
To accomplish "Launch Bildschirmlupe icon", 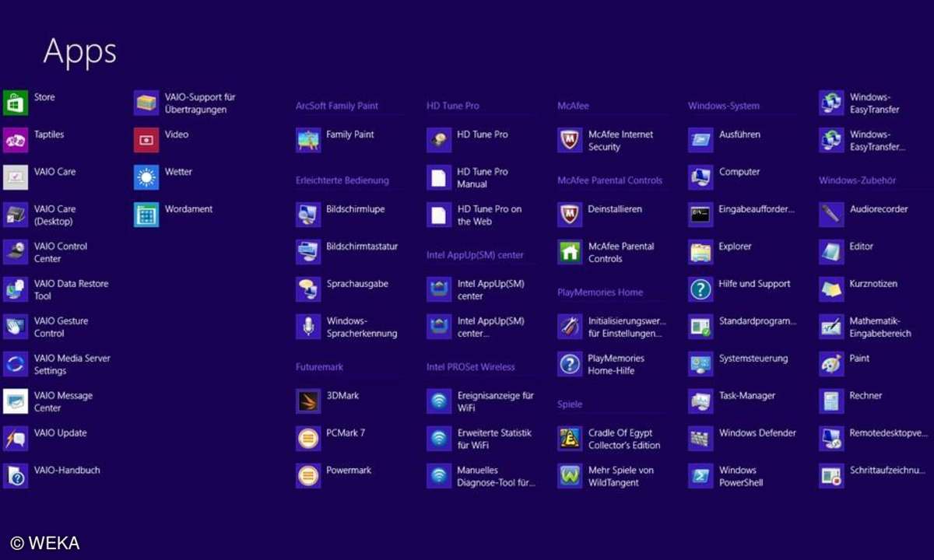I will (308, 215).
